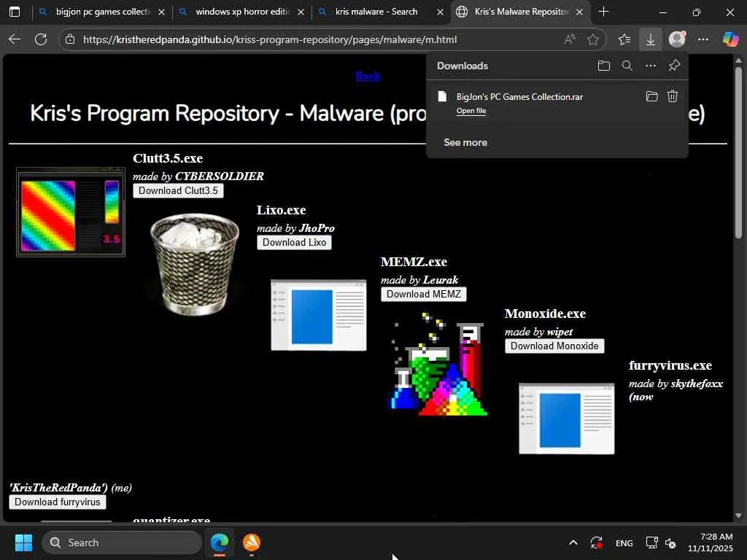Toggle the Downloads toolbar button
Image resolution: width=747 pixels, height=560 pixels.
[650, 39]
